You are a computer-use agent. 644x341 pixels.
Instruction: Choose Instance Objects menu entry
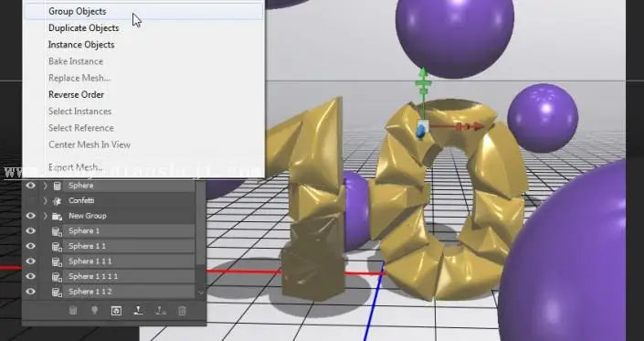point(81,45)
